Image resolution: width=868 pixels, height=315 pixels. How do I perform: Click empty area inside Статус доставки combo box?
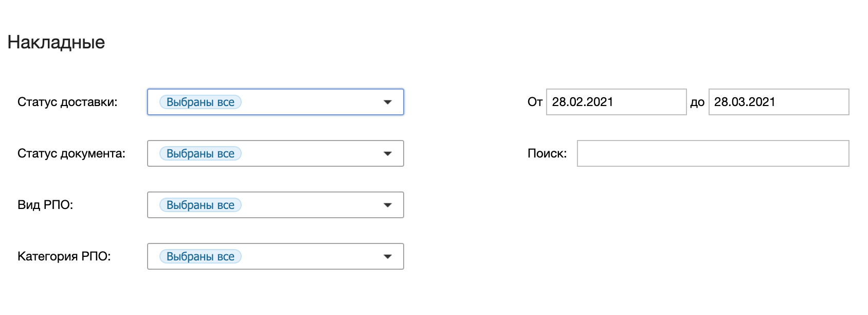tap(309, 102)
